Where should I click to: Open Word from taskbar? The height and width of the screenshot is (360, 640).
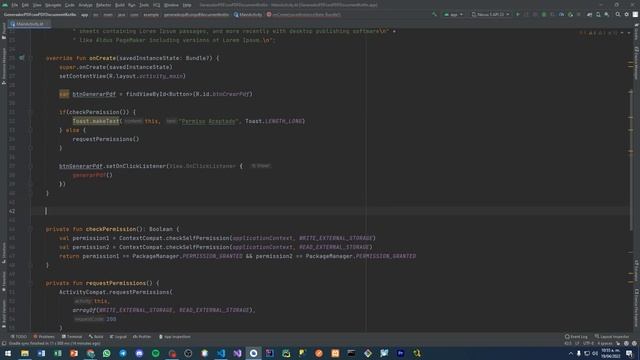41,353
